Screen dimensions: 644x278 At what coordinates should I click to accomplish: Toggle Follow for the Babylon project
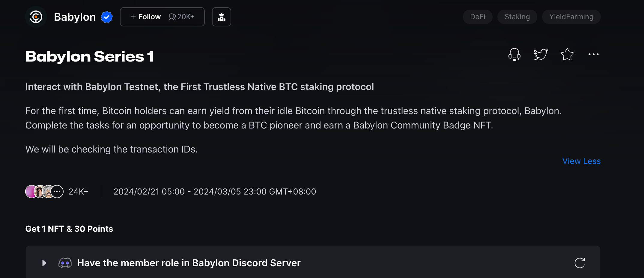pyautogui.click(x=146, y=17)
